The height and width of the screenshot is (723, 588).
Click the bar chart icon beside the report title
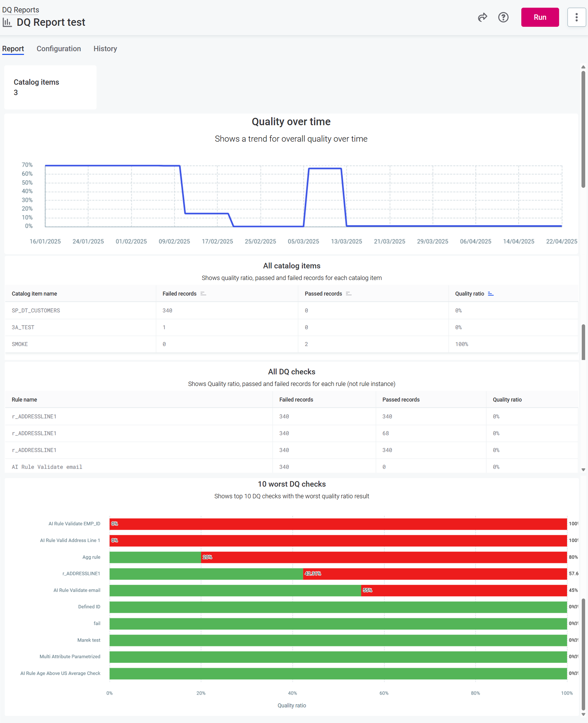7,22
